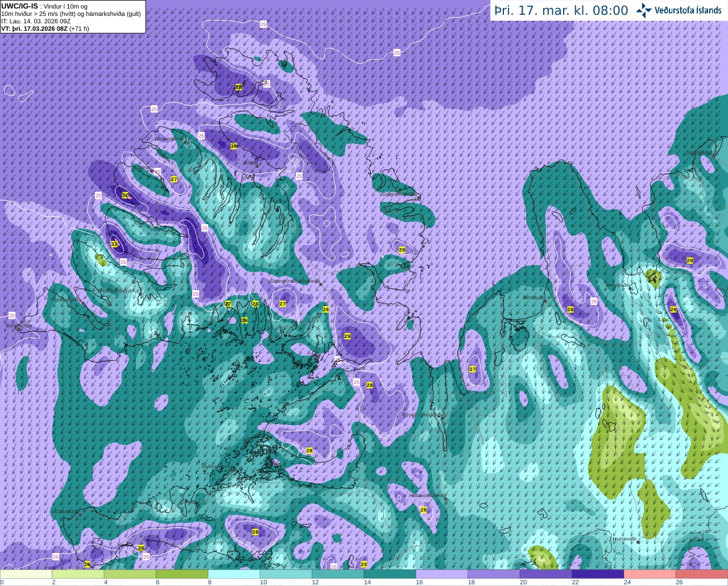Click the pink 24–26 legend swatch
The height and width of the screenshot is (586, 728).
point(650,574)
